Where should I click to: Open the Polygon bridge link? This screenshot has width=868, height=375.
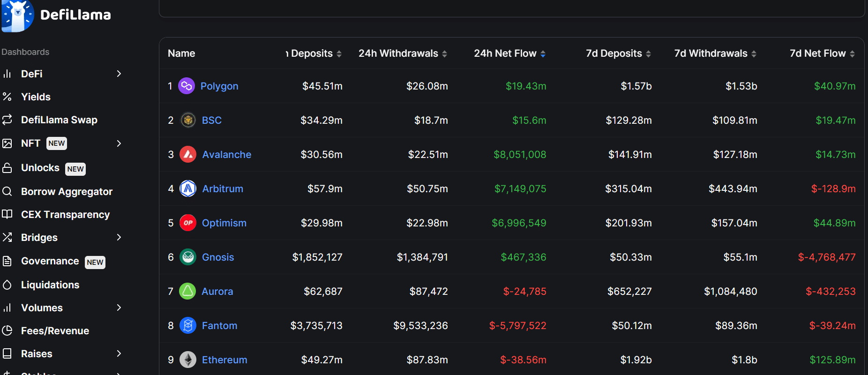pos(219,86)
